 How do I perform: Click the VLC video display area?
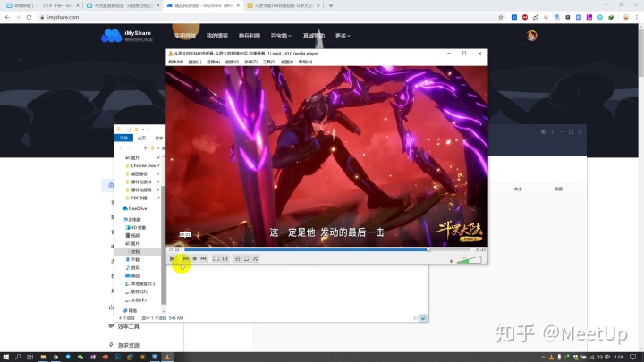pyautogui.click(x=327, y=156)
